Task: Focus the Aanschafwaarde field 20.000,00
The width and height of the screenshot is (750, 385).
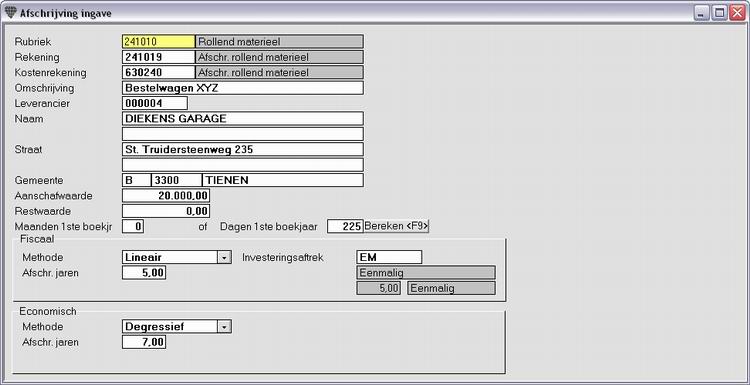Action: click(166, 196)
